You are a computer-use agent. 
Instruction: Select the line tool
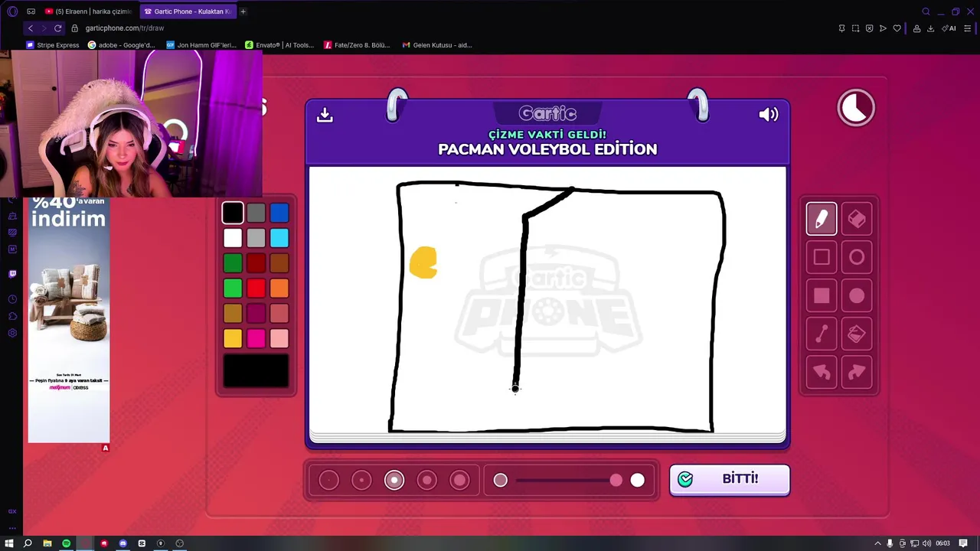click(822, 334)
